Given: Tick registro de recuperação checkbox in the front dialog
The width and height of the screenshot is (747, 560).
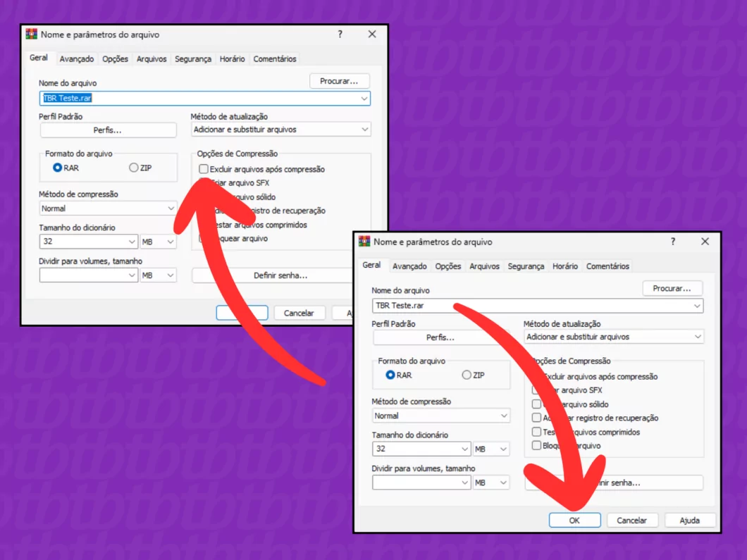Looking at the screenshot, I should [536, 418].
